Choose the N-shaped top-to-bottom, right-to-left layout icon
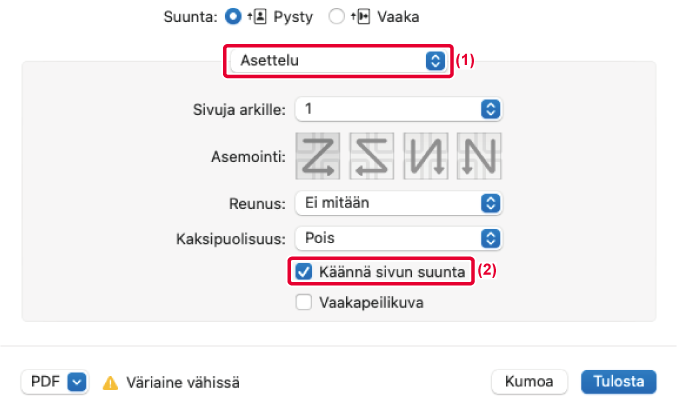 pos(479,156)
